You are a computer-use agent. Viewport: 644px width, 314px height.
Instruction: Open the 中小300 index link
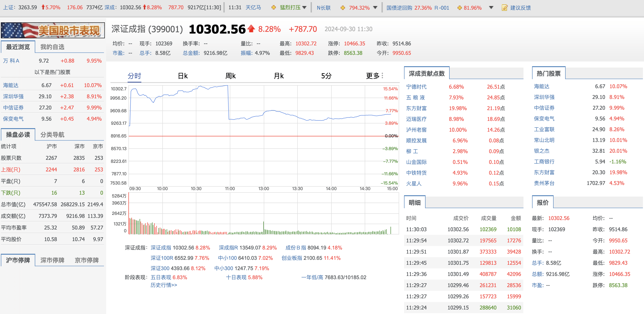click(224, 268)
